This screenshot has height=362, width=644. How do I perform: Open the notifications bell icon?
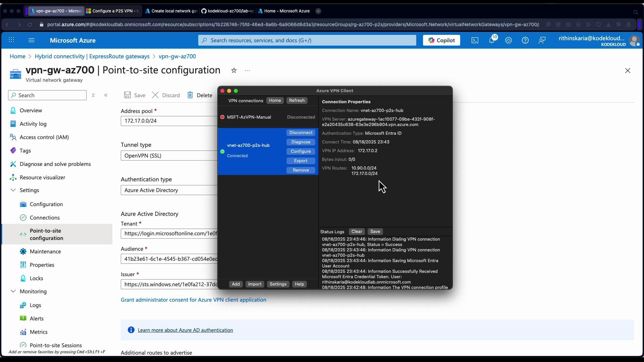click(x=492, y=40)
